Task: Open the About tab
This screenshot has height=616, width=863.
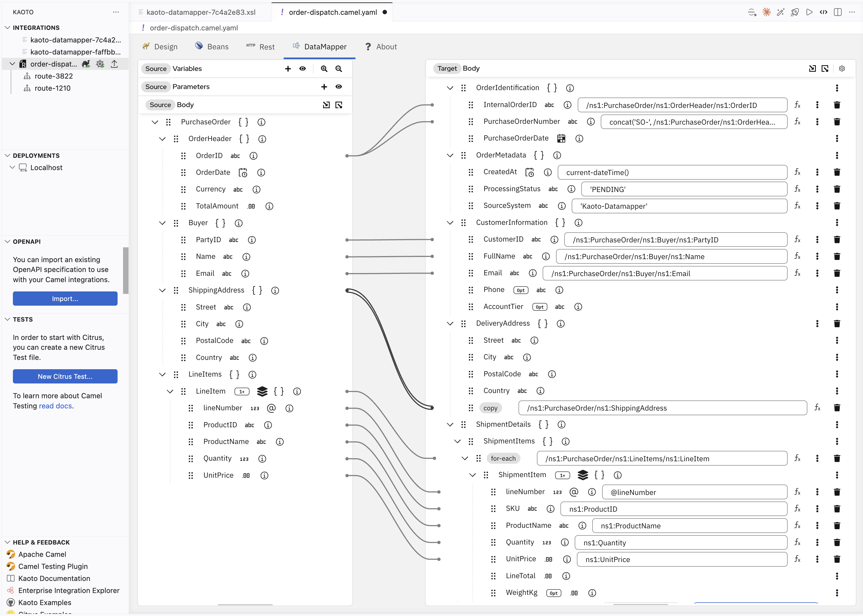Action: tap(381, 47)
